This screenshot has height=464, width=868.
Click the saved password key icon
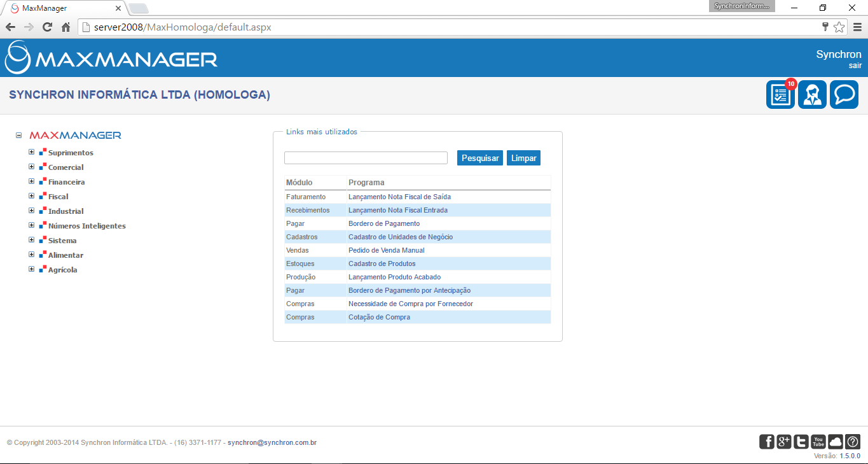[825, 27]
